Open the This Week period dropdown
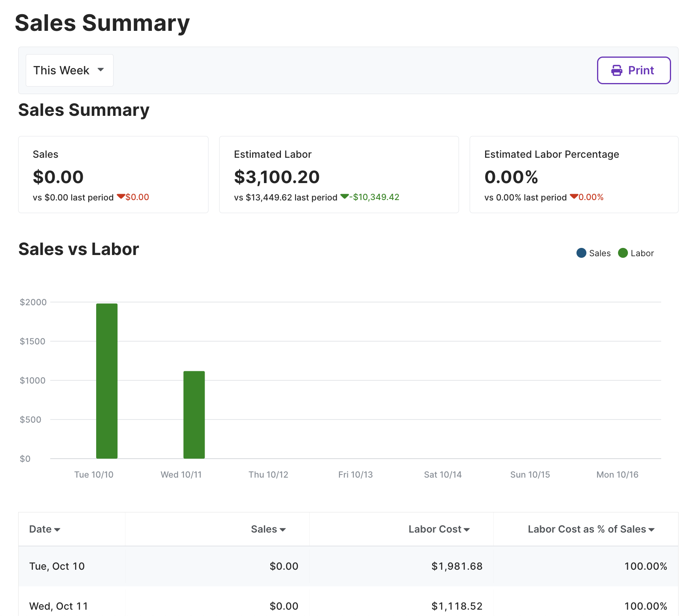The width and height of the screenshot is (694, 616). 70,70
